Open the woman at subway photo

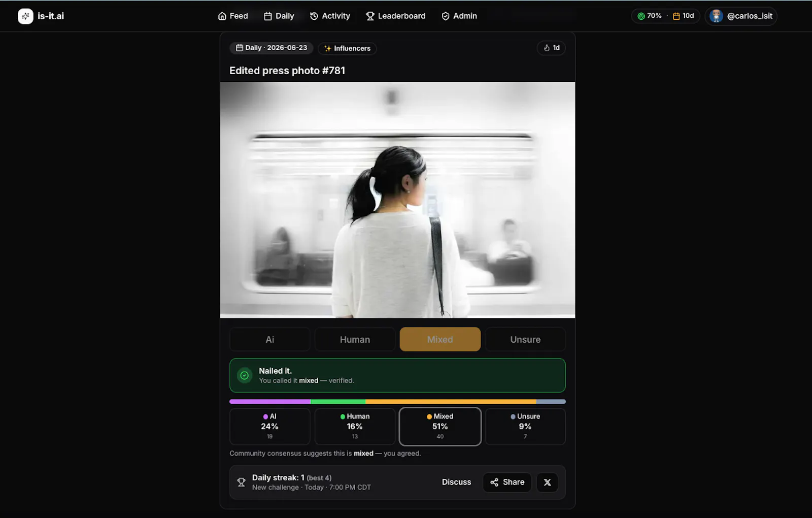tap(397, 200)
